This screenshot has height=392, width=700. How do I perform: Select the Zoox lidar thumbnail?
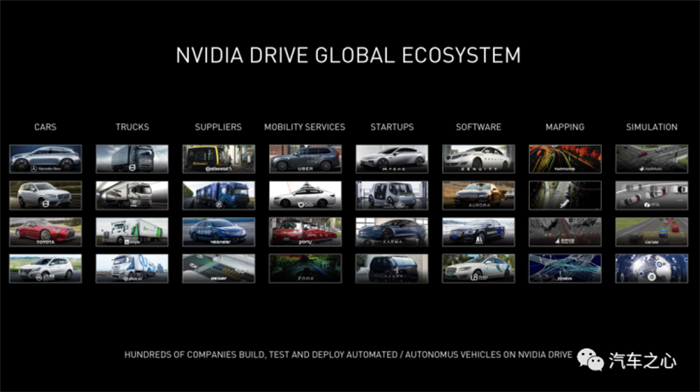[305, 269]
